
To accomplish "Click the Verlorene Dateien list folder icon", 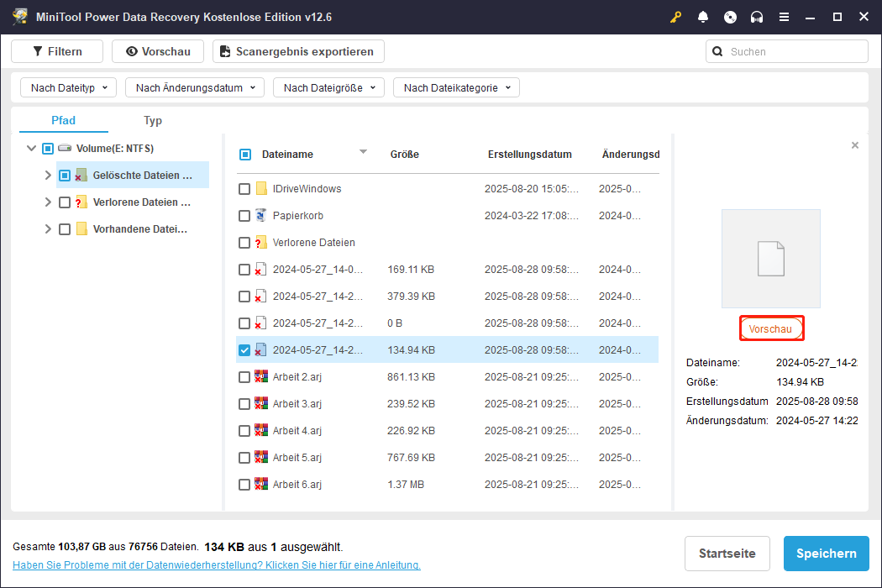I will pyautogui.click(x=261, y=243).
